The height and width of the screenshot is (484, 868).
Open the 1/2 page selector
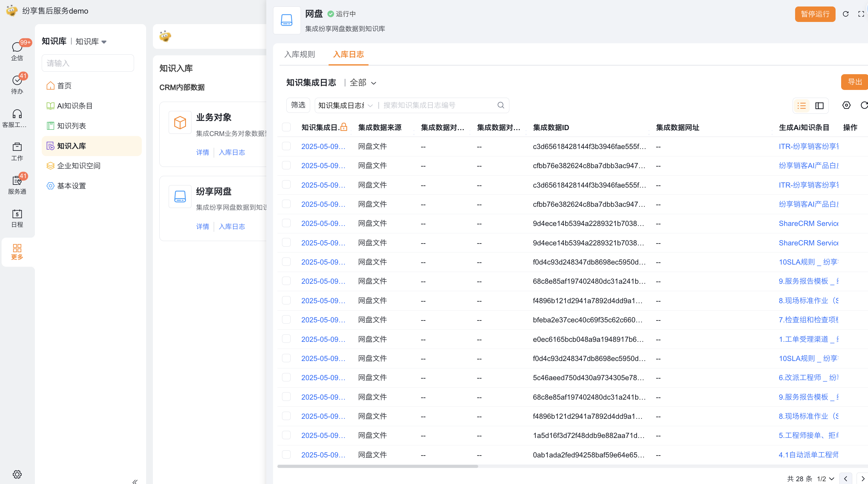(826, 479)
